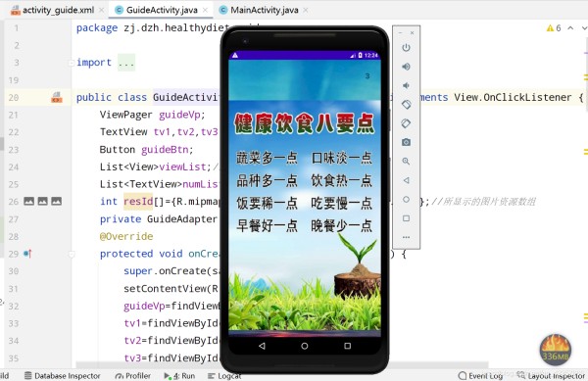
Task: Take an emulator screenshot with the camera icon
Action: pyautogui.click(x=406, y=142)
